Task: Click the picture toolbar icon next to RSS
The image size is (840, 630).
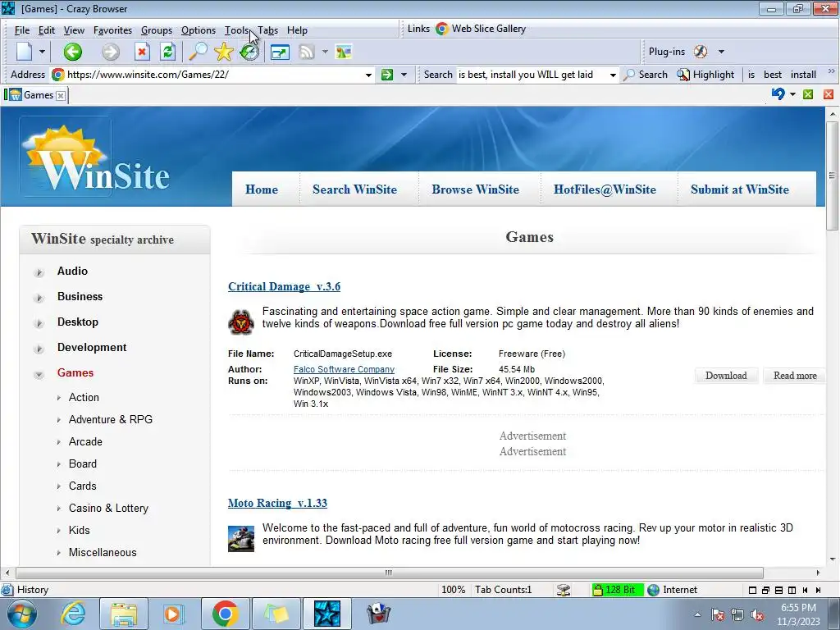Action: (344, 52)
